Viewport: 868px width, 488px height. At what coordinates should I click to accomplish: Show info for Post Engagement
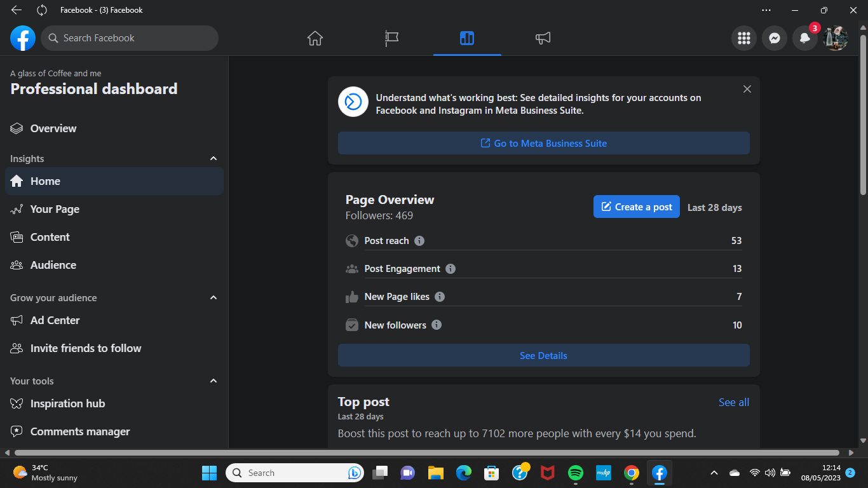pyautogui.click(x=451, y=269)
